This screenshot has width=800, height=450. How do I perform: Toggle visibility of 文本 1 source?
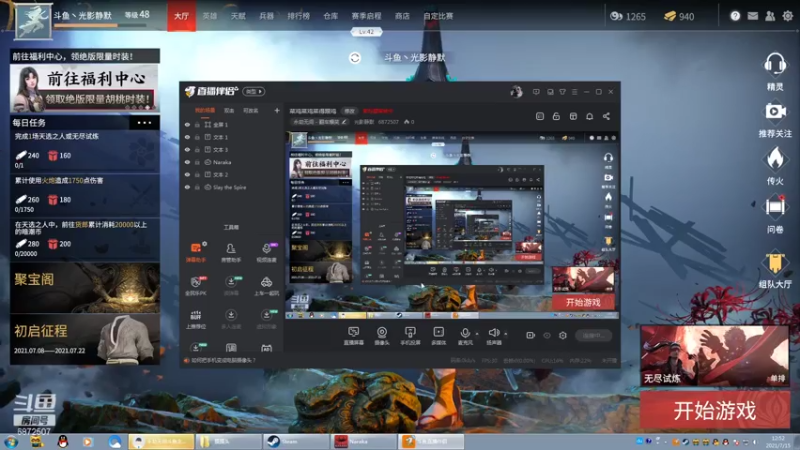click(187, 137)
